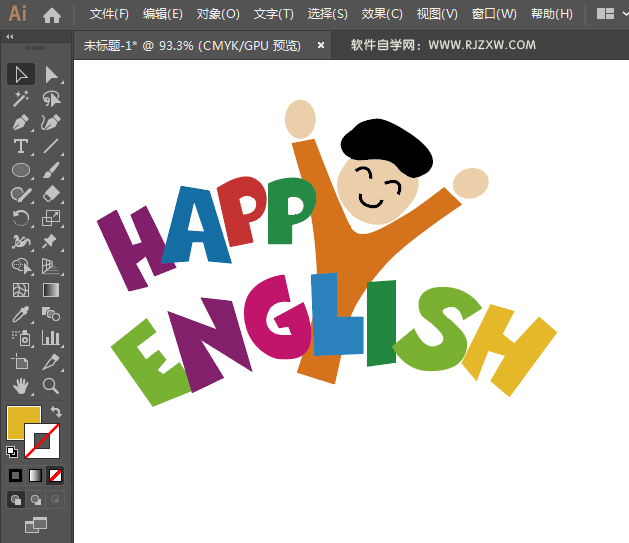The image size is (629, 543).
Task: Select the Gradient tool
Action: (51, 290)
